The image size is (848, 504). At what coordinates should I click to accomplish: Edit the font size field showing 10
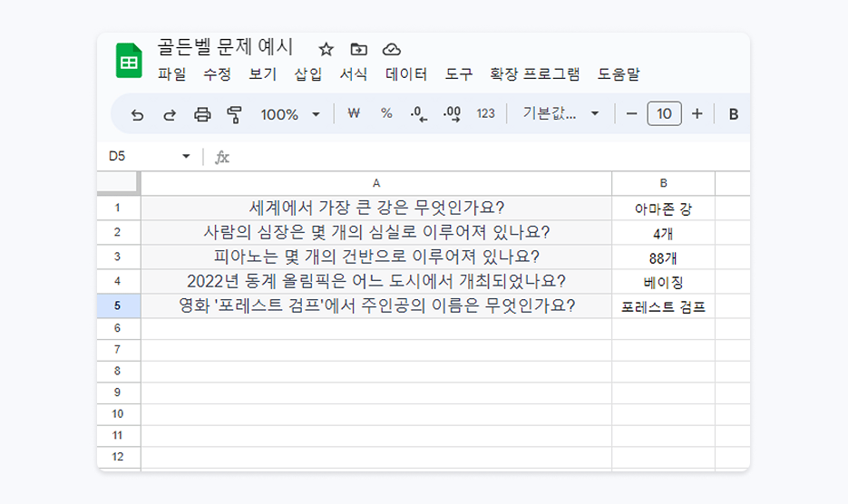click(x=664, y=113)
